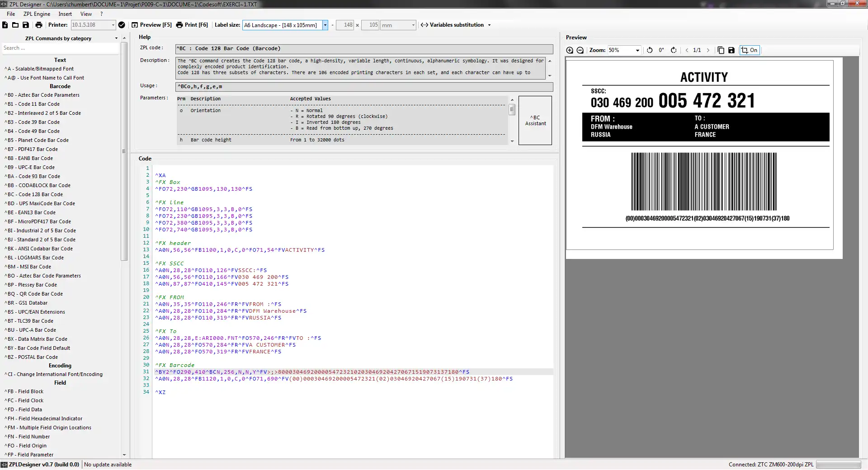This screenshot has height=470, width=868.
Task: Open the ^BC Assistant
Action: tap(535, 120)
